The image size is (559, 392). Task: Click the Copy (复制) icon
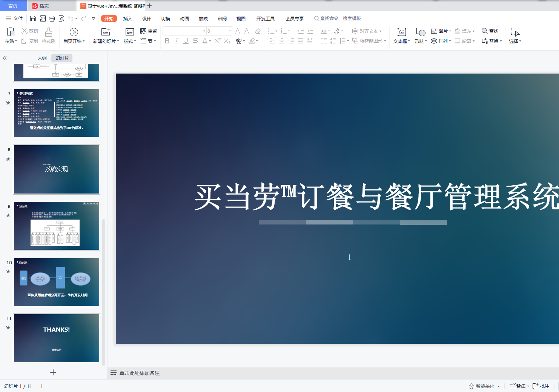click(25, 41)
